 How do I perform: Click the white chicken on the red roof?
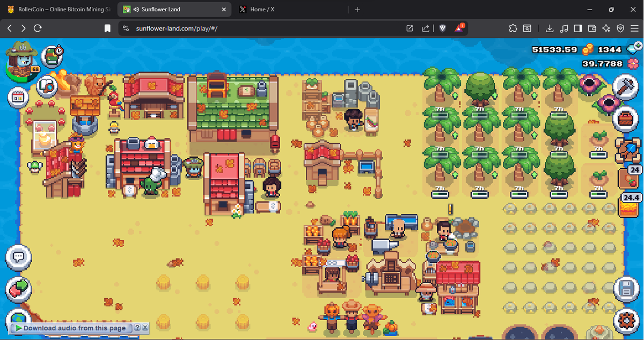point(152,144)
